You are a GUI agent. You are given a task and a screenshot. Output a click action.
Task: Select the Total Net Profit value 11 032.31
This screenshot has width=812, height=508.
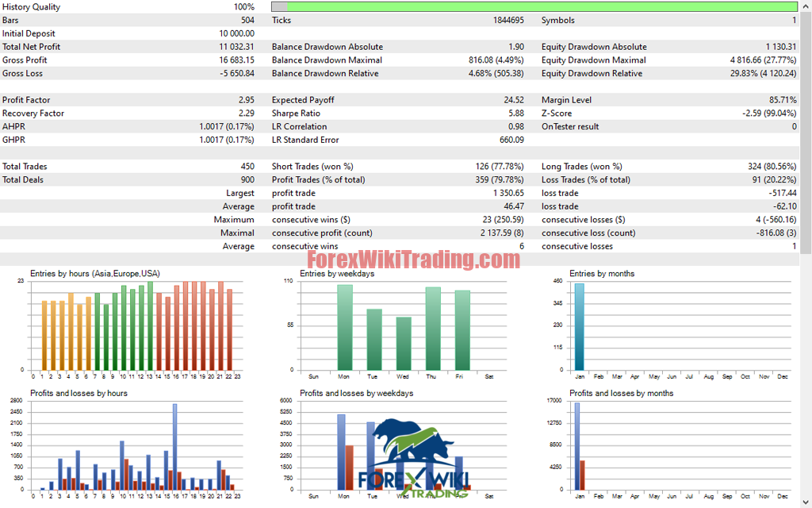(236, 47)
